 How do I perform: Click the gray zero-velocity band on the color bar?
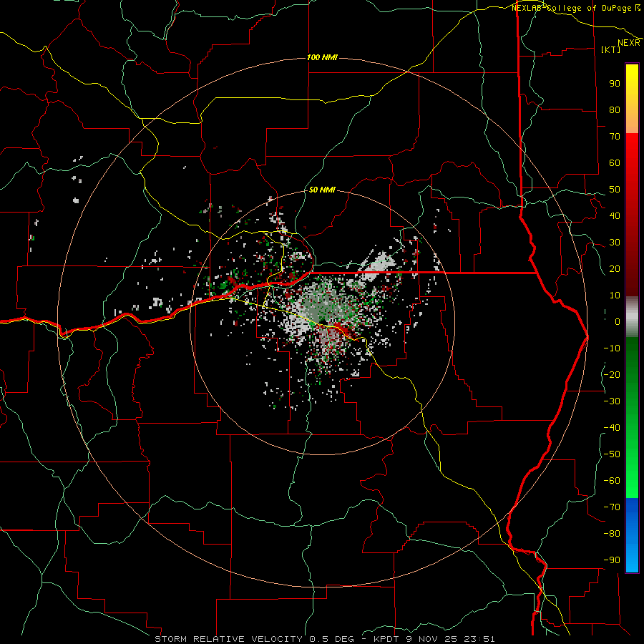(632, 317)
